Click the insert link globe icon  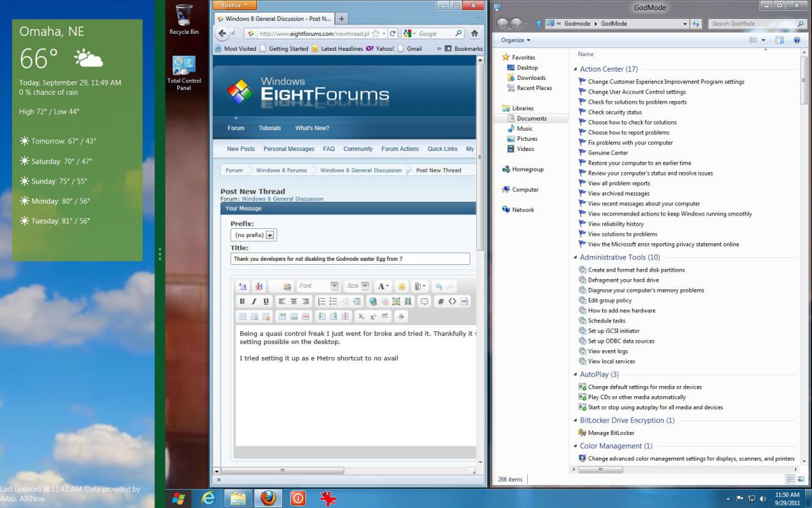click(x=373, y=301)
